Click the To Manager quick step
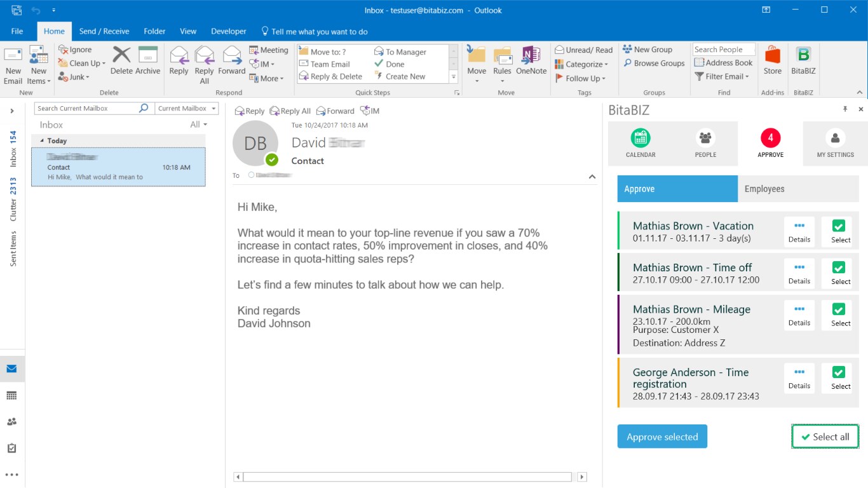Viewport: 868px width, 488px height. [400, 52]
